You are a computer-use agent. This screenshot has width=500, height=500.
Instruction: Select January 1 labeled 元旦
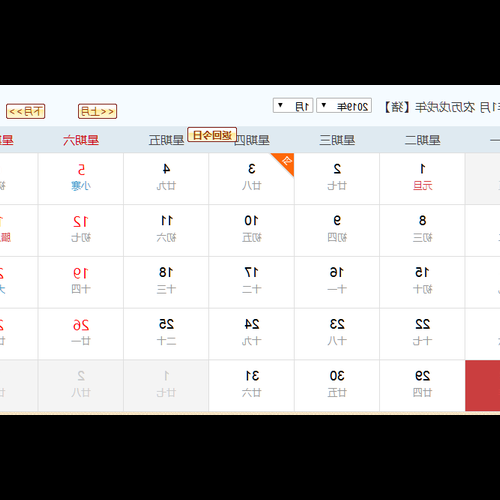point(422,179)
